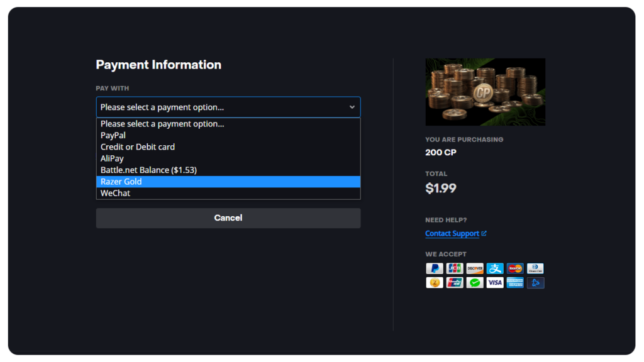Choose the highlighted Razer Gold option
Image resolution: width=644 pixels, height=362 pixels.
tap(121, 182)
